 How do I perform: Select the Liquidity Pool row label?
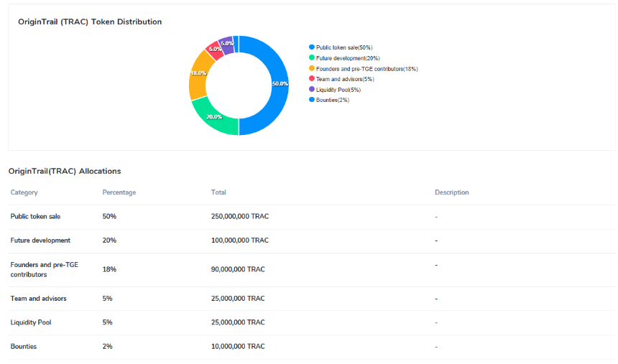(31, 322)
